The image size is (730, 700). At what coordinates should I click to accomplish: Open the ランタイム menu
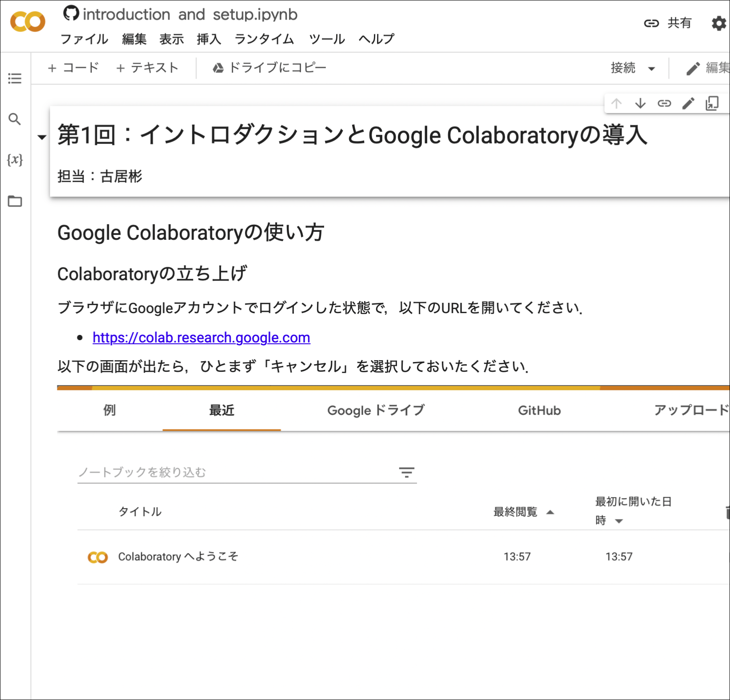[264, 39]
